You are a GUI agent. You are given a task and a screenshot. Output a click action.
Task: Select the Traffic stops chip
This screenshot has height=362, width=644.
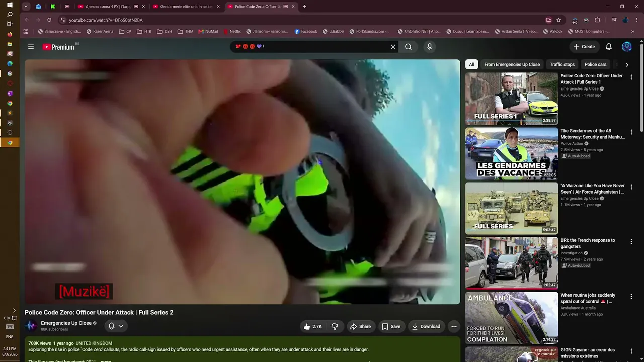pos(562,64)
